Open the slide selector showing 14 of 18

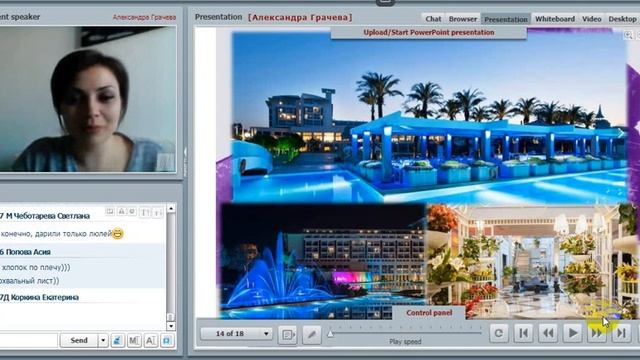pyautogui.click(x=237, y=333)
